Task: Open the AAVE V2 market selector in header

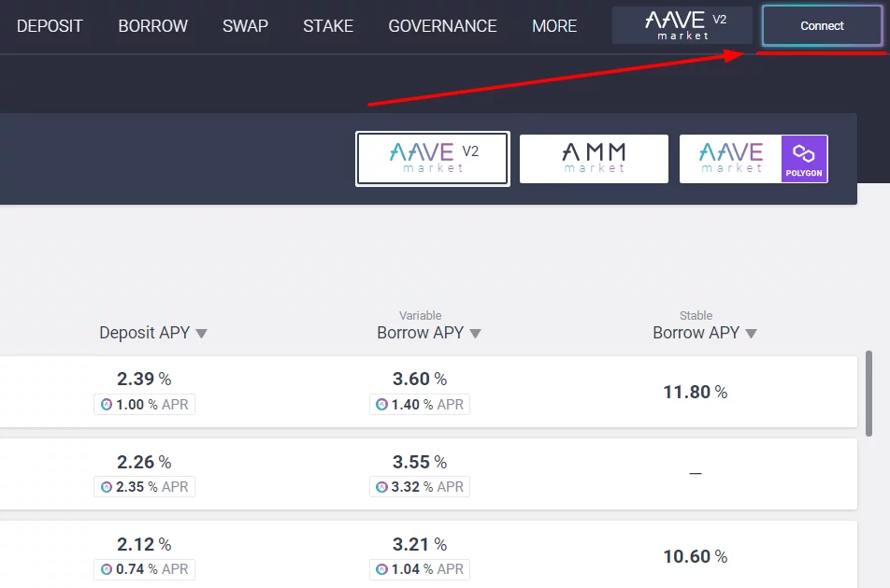Action: tap(682, 25)
